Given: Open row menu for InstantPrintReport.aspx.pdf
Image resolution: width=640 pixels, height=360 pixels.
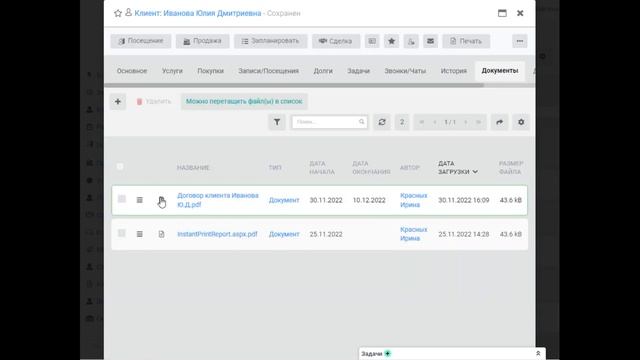Looking at the screenshot, I should [140, 234].
